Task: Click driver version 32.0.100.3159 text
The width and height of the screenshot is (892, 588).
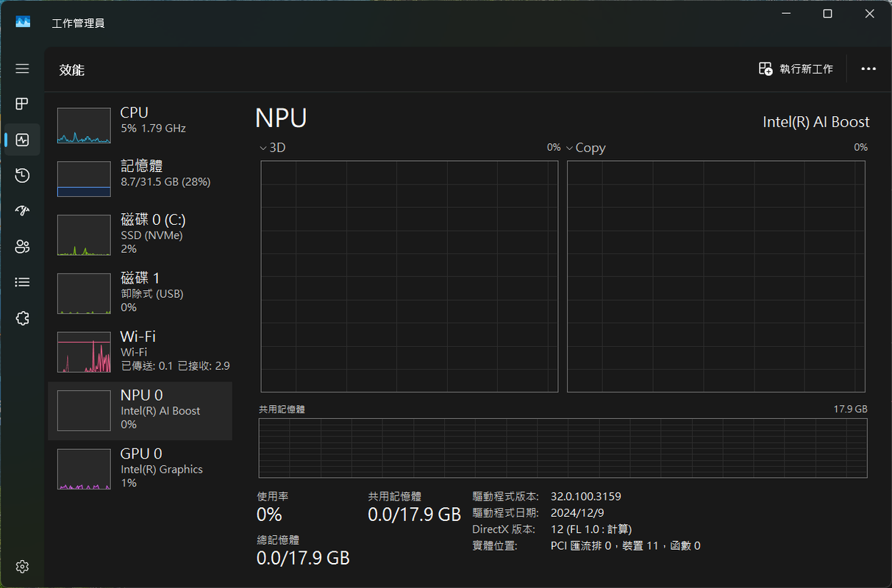Action: click(586, 497)
